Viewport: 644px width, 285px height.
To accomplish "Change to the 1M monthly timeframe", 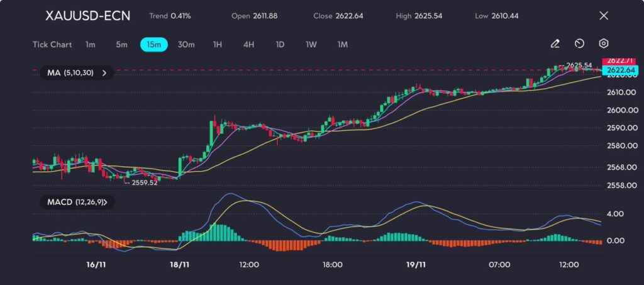I will (x=343, y=45).
